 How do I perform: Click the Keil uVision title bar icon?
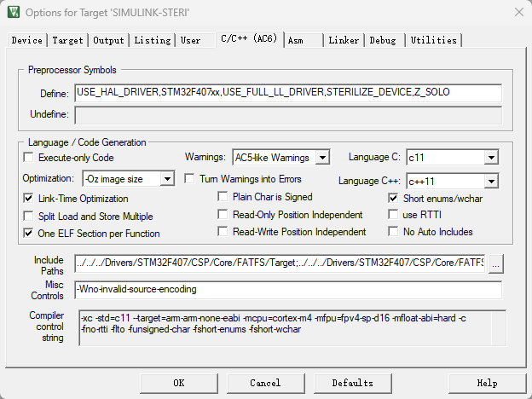(14, 12)
